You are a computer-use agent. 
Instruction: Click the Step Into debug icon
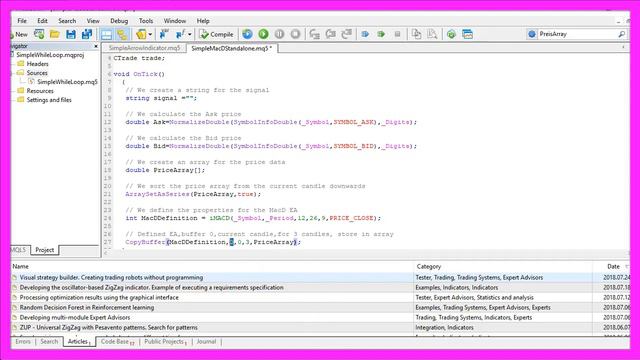[314, 34]
